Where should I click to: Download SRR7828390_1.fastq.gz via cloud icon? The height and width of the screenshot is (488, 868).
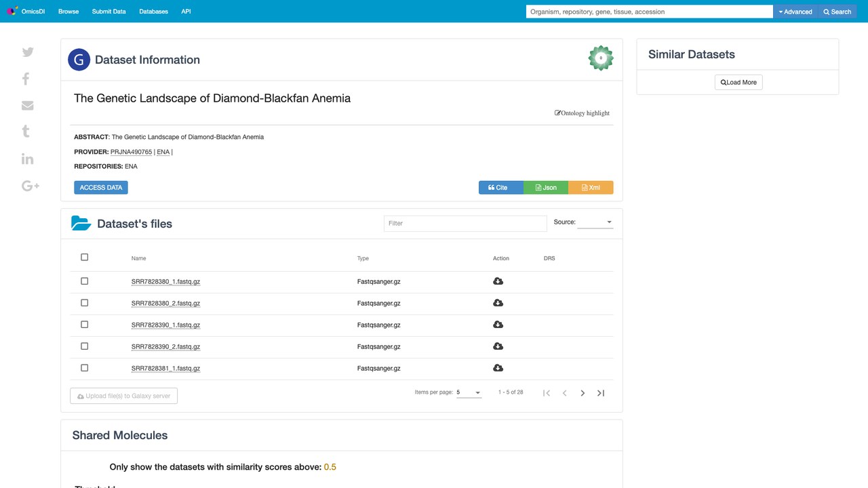pyautogui.click(x=498, y=325)
